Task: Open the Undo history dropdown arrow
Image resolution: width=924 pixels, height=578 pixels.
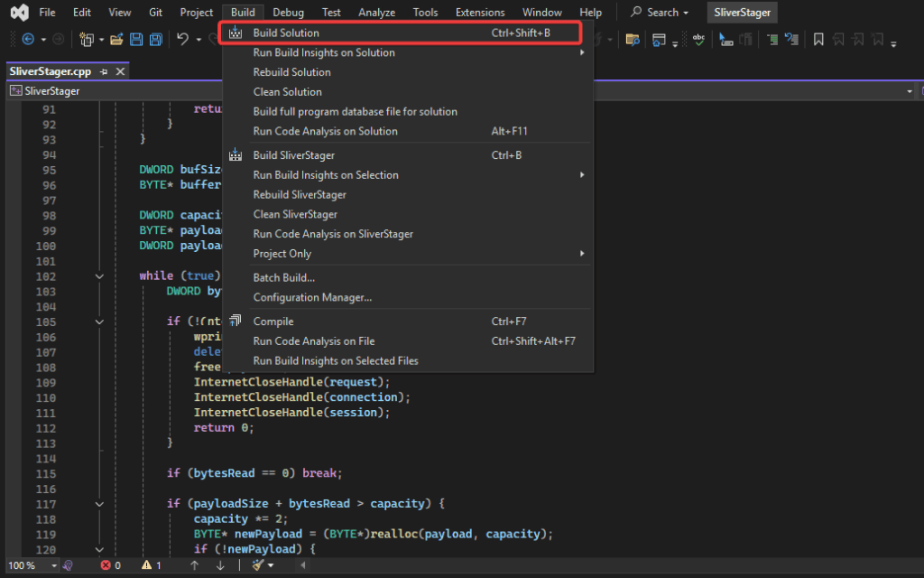Action: tap(199, 40)
